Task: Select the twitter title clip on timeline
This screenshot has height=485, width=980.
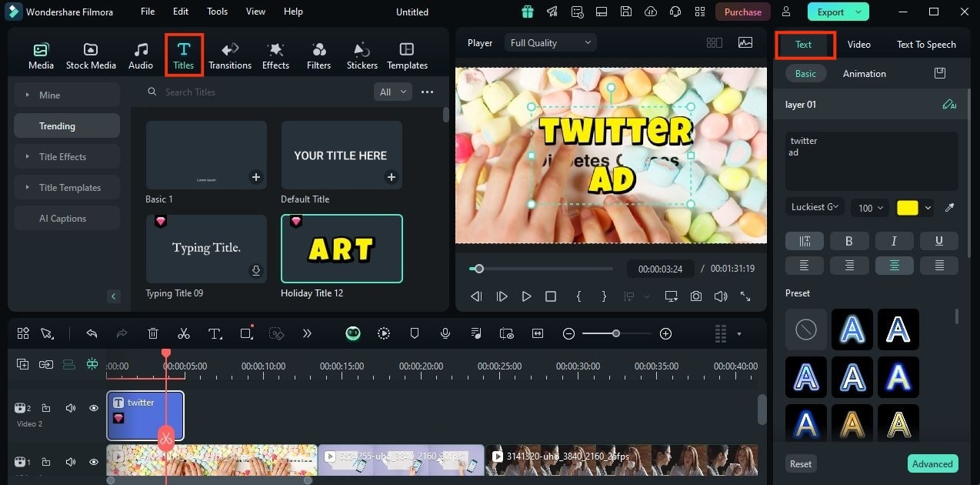Action: (145, 416)
